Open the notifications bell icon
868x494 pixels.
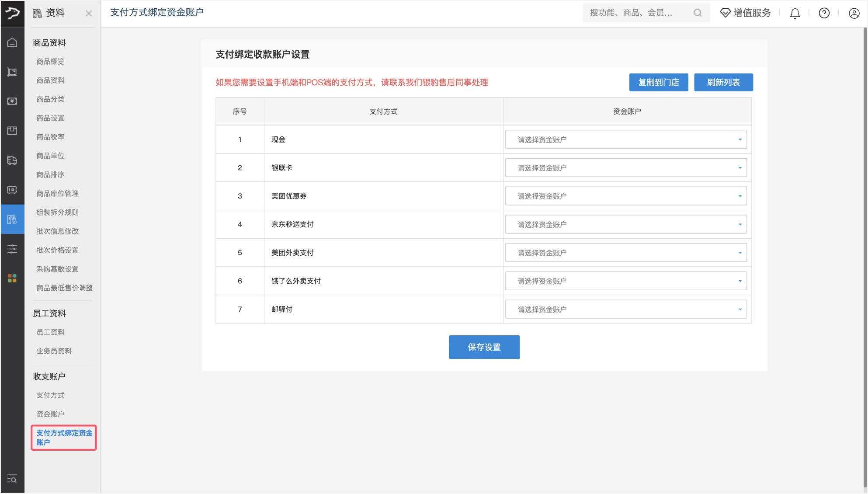(795, 13)
